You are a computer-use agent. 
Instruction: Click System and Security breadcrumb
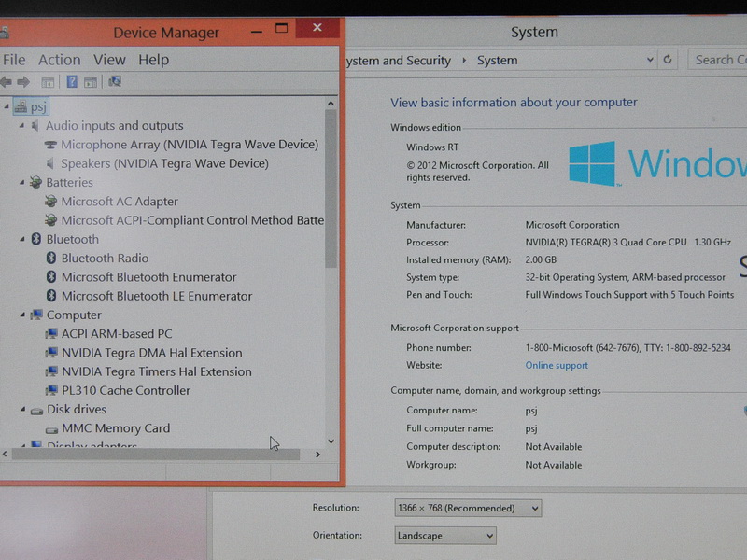pyautogui.click(x=399, y=61)
